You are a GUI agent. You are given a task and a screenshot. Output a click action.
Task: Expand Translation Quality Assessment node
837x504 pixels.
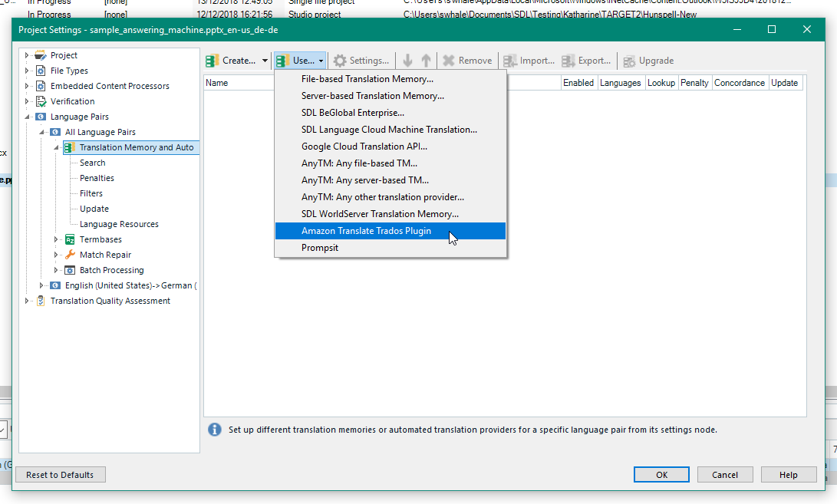[27, 301]
